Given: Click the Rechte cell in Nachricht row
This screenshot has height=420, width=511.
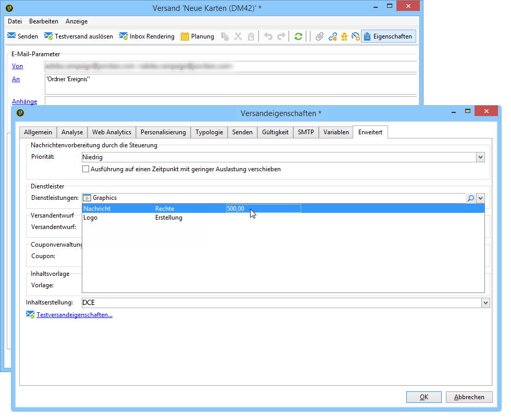Looking at the screenshot, I should pos(165,208).
